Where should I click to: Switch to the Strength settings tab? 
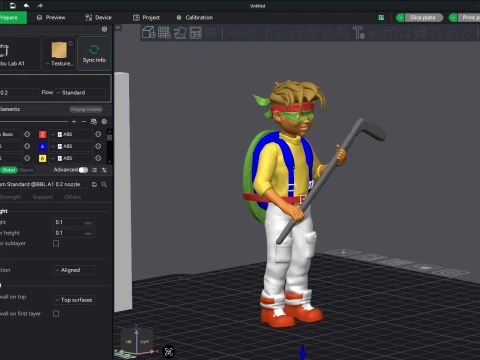coord(10,197)
